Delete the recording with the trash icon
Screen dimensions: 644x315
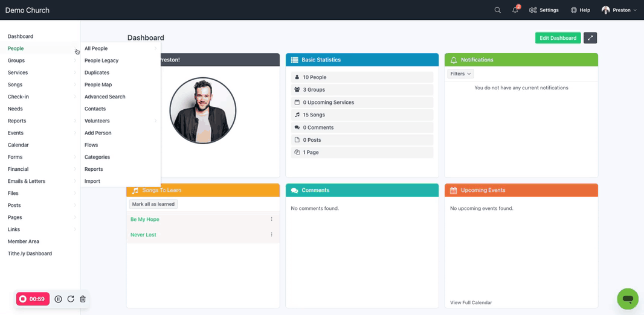[83, 299]
